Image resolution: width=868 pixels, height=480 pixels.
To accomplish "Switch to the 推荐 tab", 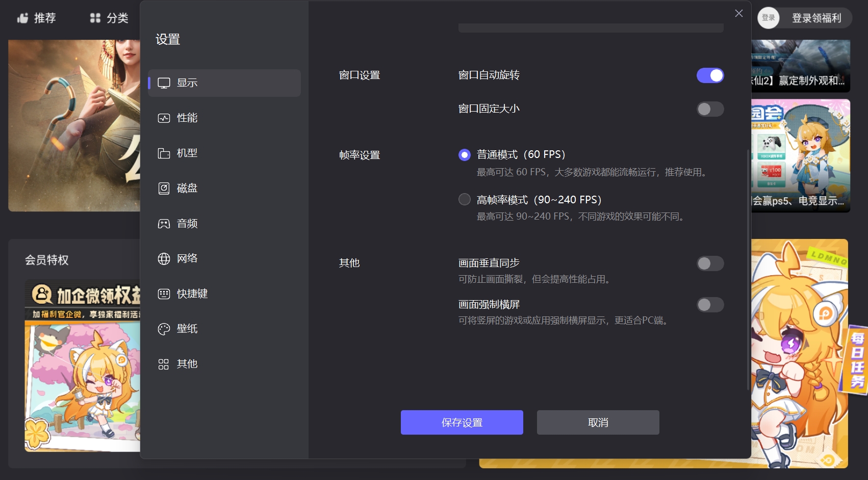I will pos(36,18).
